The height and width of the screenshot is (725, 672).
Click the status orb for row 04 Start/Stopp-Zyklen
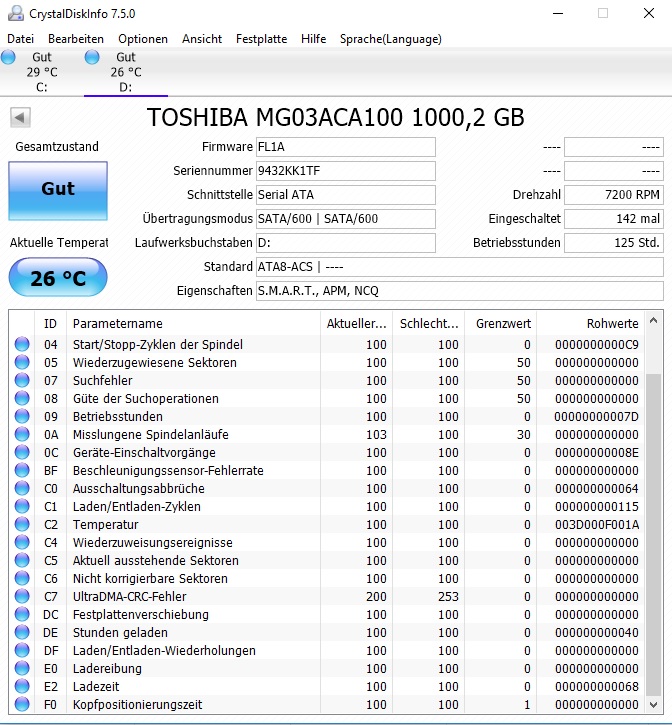point(22,344)
